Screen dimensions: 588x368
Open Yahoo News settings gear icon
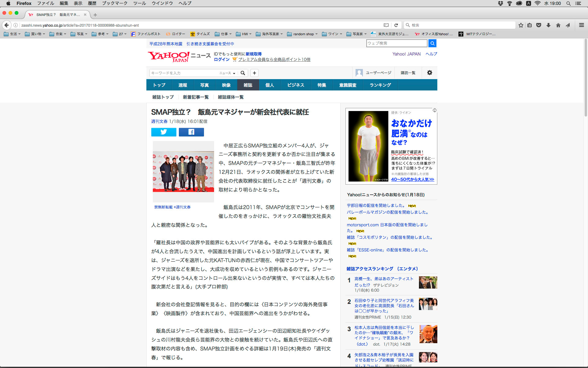(x=429, y=73)
